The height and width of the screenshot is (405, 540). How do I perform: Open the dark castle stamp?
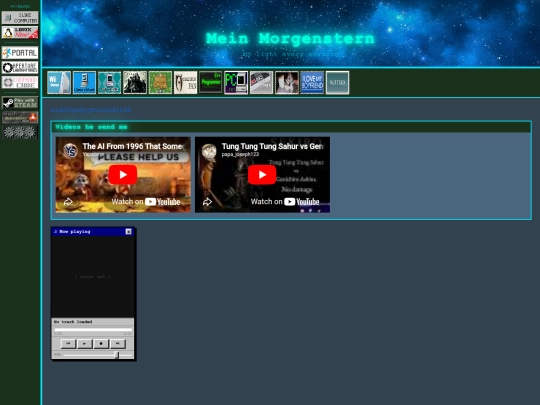pyautogui.click(x=135, y=83)
